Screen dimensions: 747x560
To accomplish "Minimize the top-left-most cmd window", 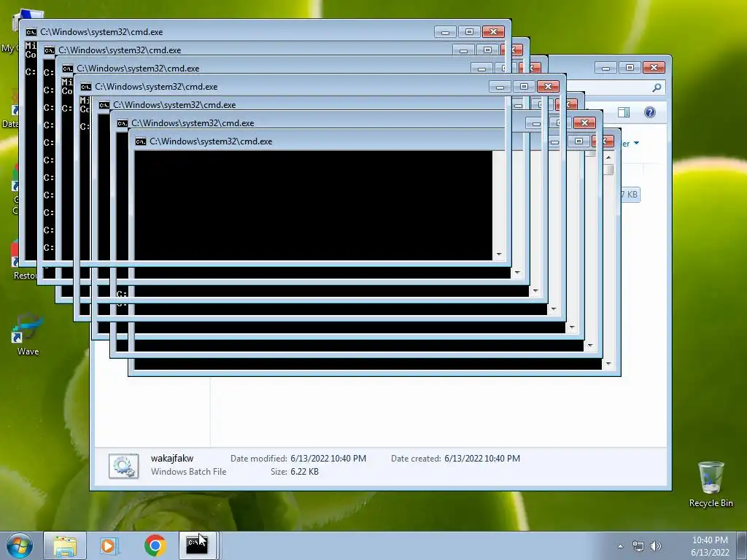I will (x=445, y=32).
